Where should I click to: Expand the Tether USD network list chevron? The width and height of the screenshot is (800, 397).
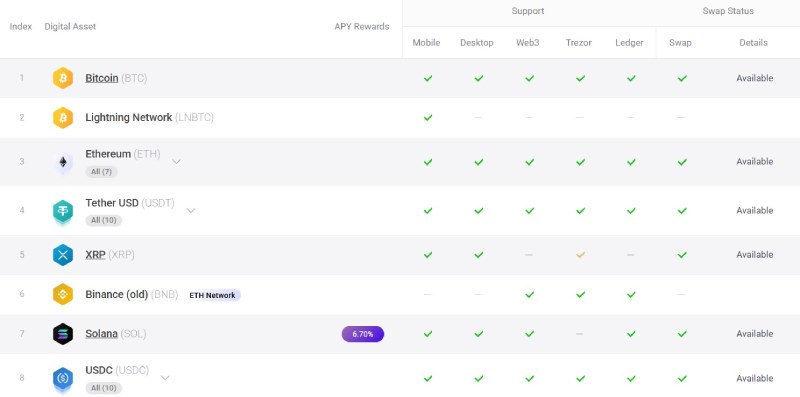click(x=191, y=210)
